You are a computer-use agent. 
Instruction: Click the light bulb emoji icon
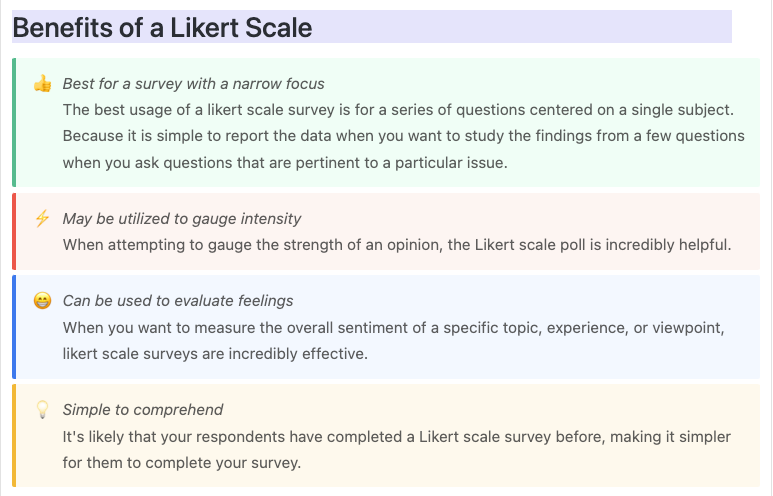coord(42,409)
